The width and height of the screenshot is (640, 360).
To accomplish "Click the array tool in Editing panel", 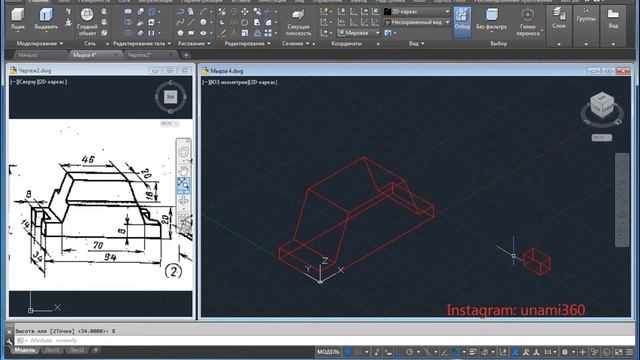I will pos(268,33).
